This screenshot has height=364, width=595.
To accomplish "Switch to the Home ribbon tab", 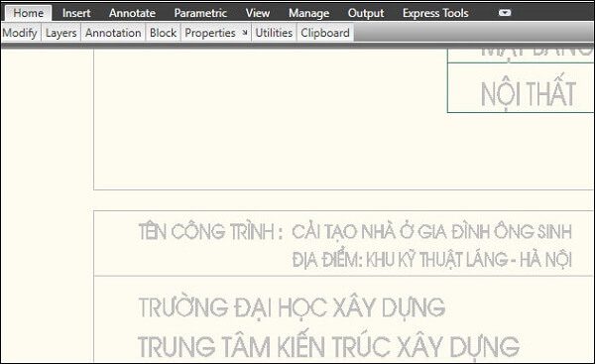I will 29,13.
